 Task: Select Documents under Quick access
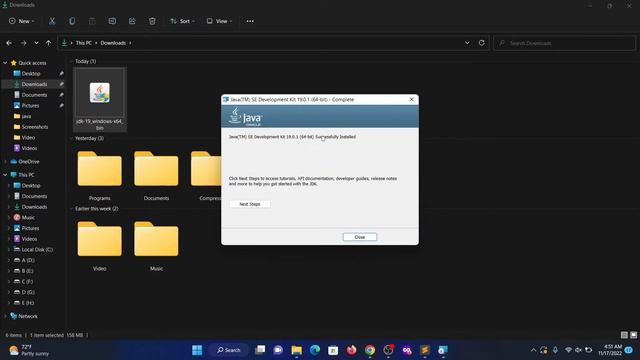(x=33, y=95)
